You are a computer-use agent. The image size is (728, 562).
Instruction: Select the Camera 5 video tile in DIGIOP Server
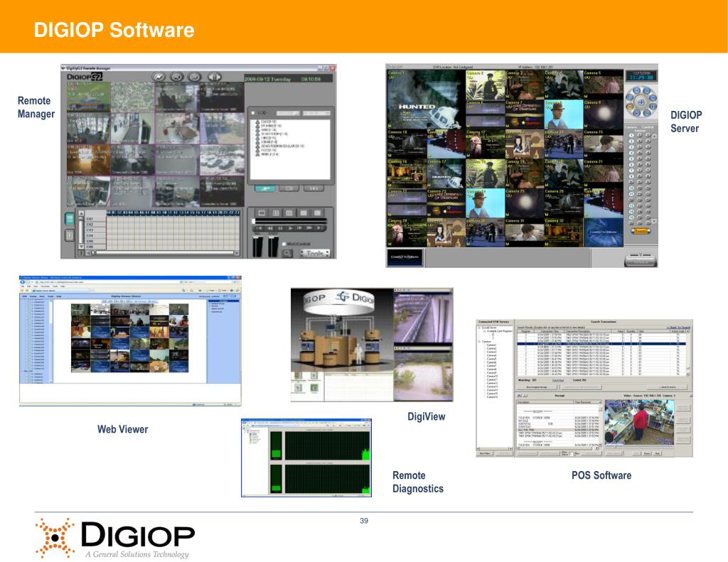(603, 85)
